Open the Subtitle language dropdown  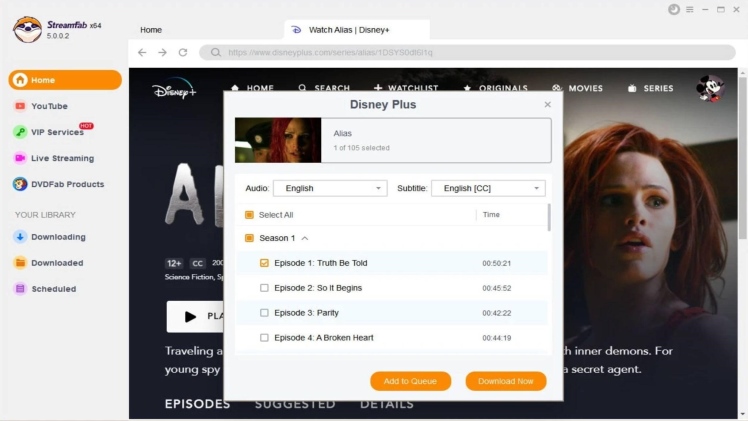tap(487, 188)
